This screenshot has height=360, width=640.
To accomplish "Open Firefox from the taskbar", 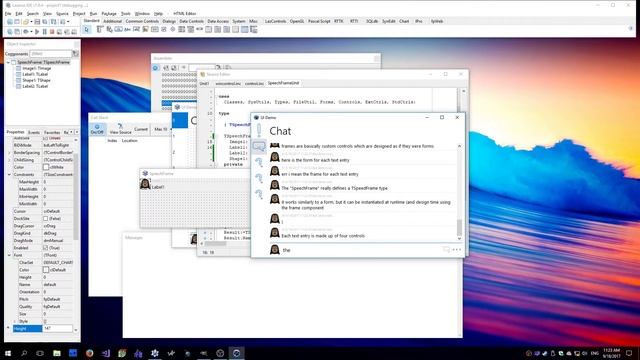I will pyautogui.click(x=89, y=353).
